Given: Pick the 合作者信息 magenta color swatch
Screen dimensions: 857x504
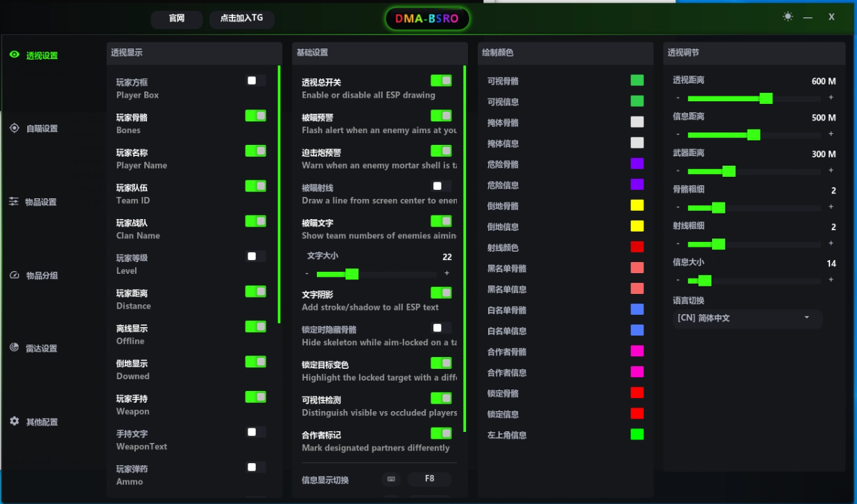Looking at the screenshot, I should coord(637,372).
